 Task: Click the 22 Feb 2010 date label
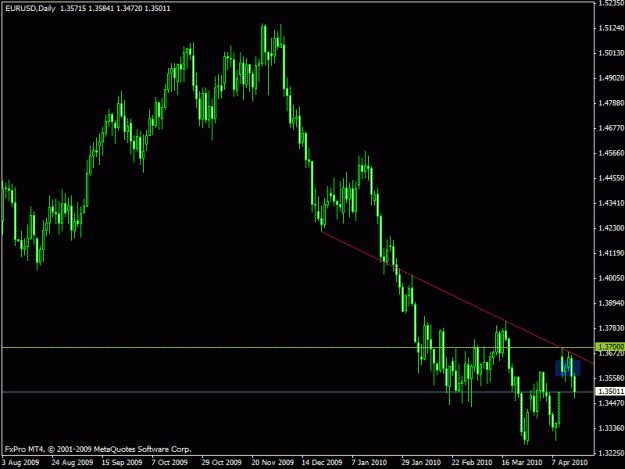point(472,462)
